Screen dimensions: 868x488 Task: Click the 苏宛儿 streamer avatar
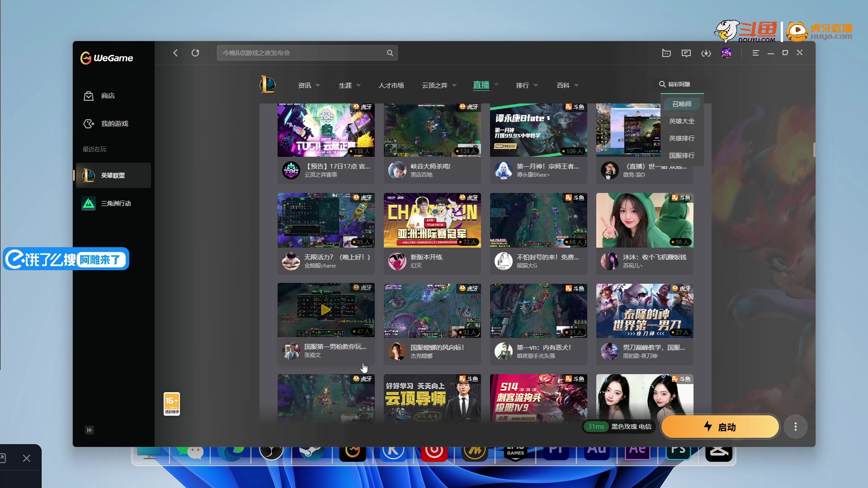(x=610, y=261)
